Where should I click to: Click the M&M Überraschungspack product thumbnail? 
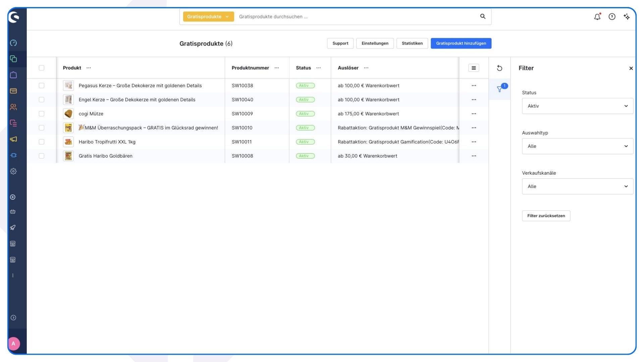point(68,128)
